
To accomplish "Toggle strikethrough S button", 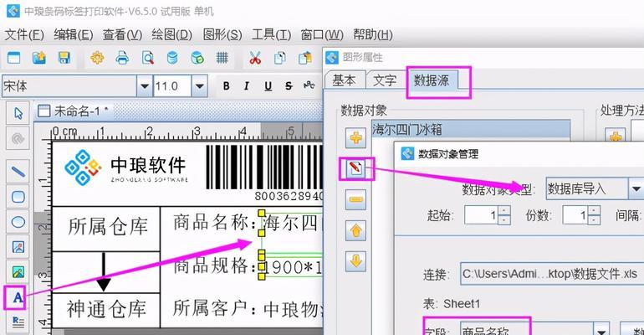I will 289,86.
